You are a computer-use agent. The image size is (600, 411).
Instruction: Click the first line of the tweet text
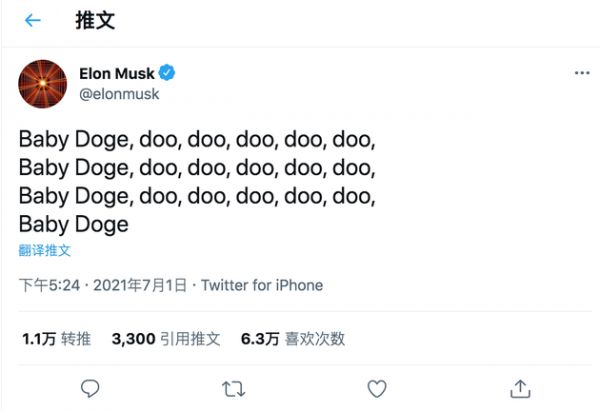[198, 139]
